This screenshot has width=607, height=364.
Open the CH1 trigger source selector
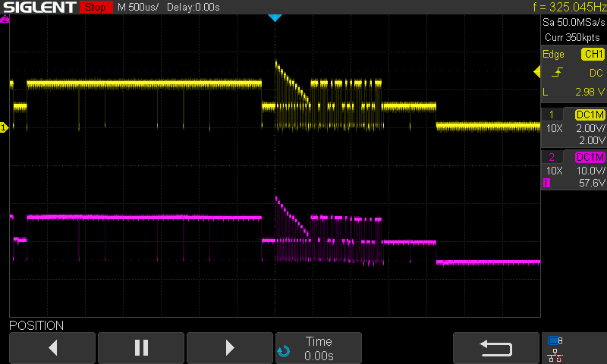coord(593,55)
